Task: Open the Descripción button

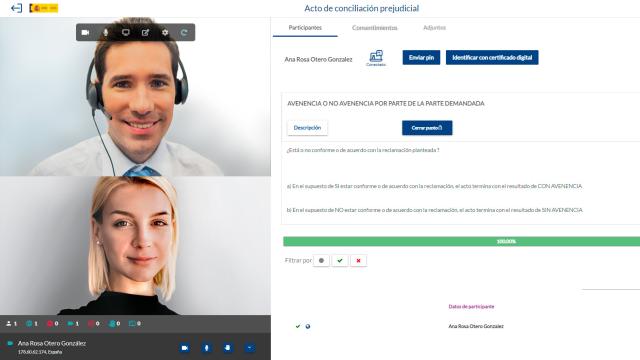Action: (x=307, y=128)
